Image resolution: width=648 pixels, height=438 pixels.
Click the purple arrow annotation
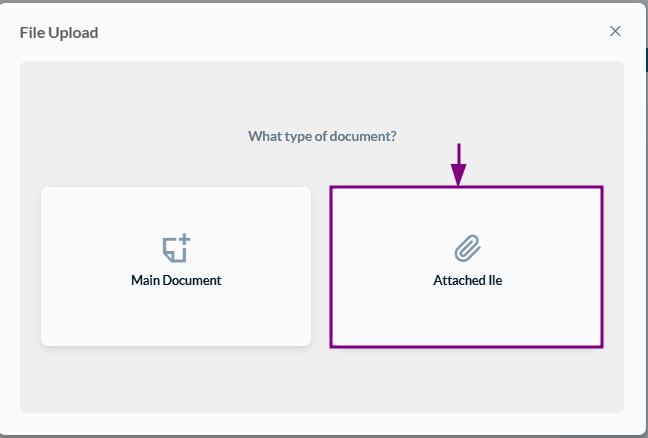(x=459, y=164)
